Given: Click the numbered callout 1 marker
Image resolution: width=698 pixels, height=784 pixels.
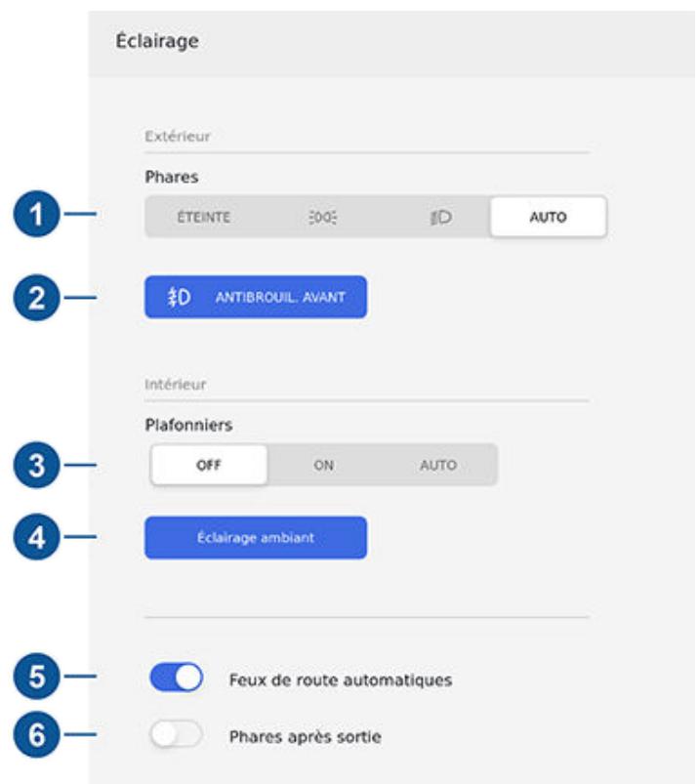Looking at the screenshot, I should coord(36,214).
